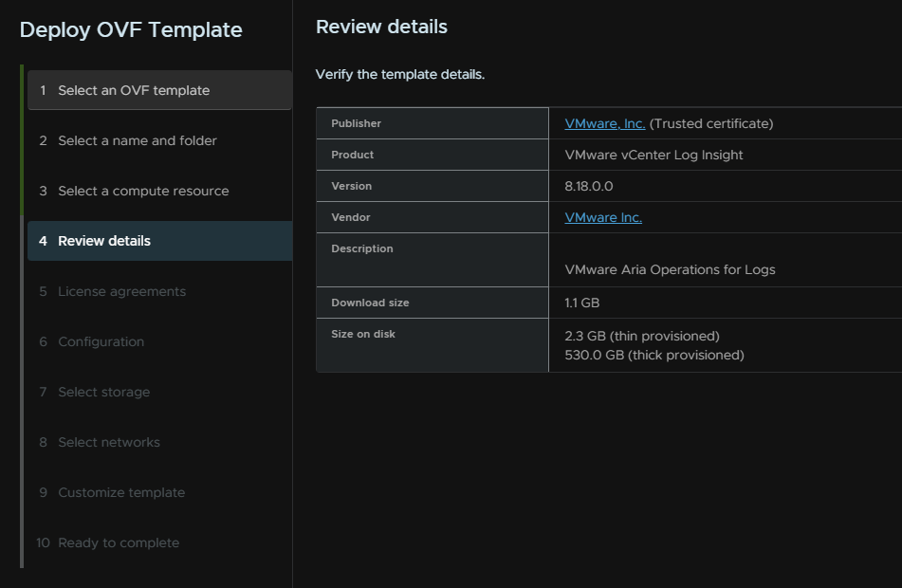This screenshot has height=588, width=902.
Task: Click step 8 Select networks
Action: [x=160, y=442]
